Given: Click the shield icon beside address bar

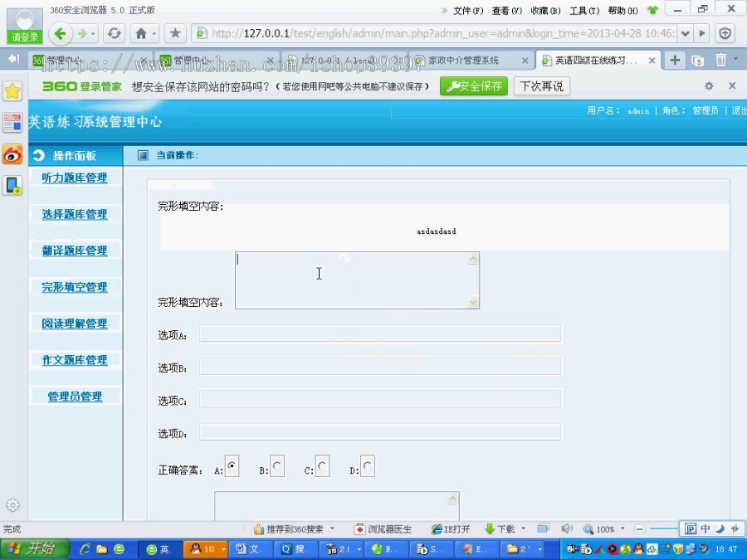Looking at the screenshot, I should click(x=725, y=33).
